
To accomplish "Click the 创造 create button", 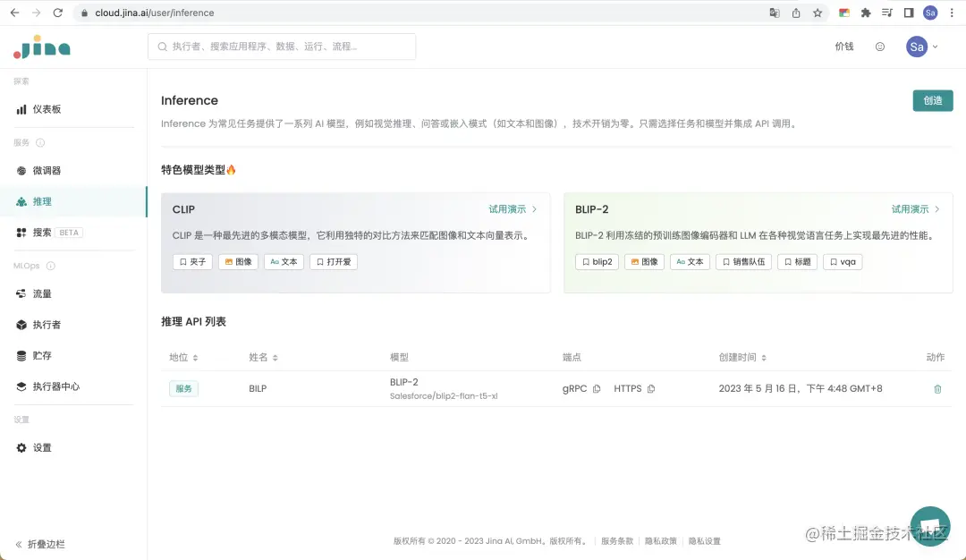I will 932,101.
